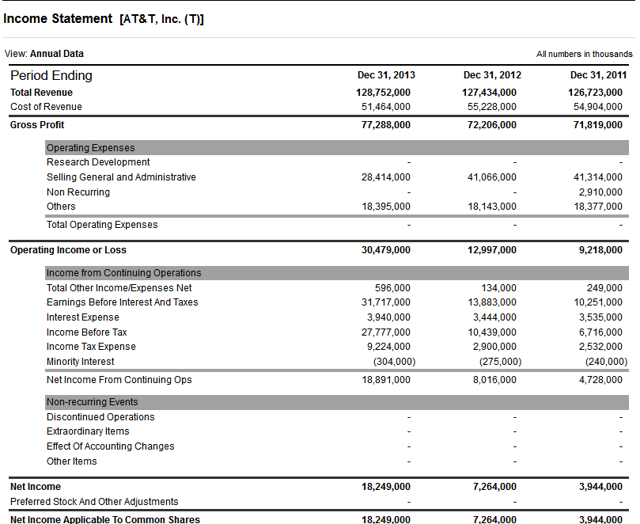Click Cost of Revenue value 54,904,000
This screenshot has height=524, width=640.
pyautogui.click(x=598, y=107)
